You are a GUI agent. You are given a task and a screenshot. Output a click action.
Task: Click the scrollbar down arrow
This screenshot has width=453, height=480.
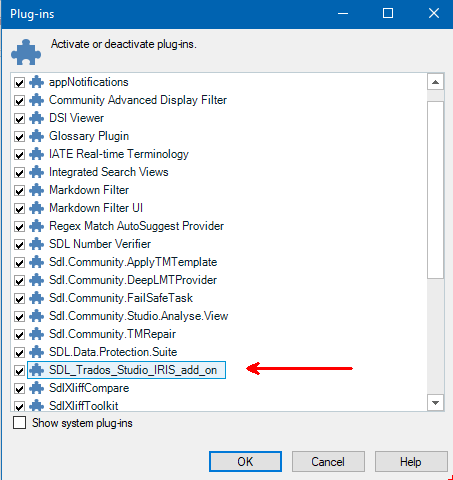pos(435,403)
